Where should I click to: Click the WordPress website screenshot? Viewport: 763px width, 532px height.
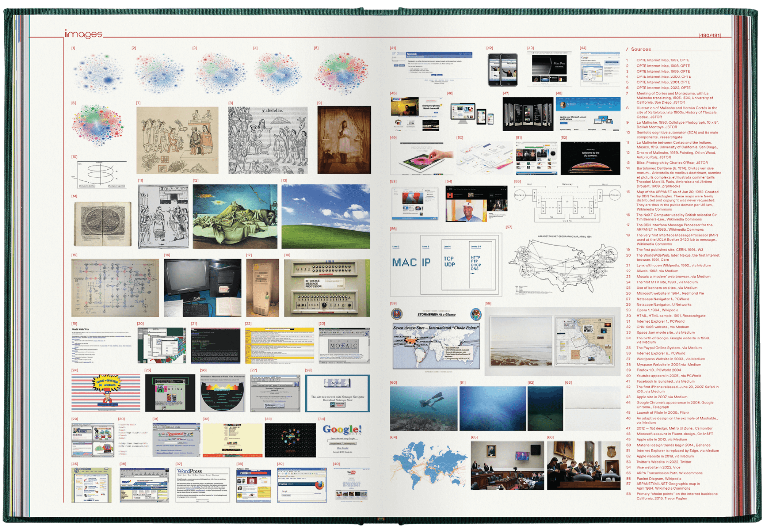pos(203,485)
